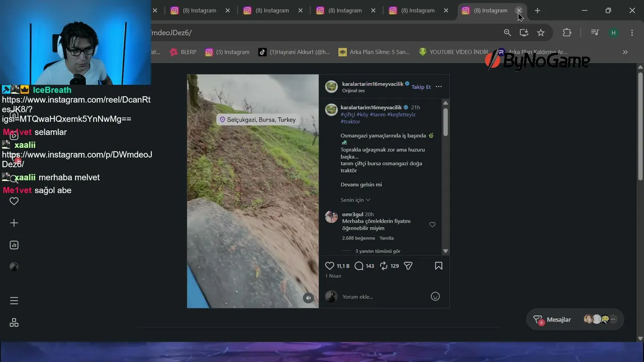Toggle the reel's sound mute button

(x=308, y=298)
